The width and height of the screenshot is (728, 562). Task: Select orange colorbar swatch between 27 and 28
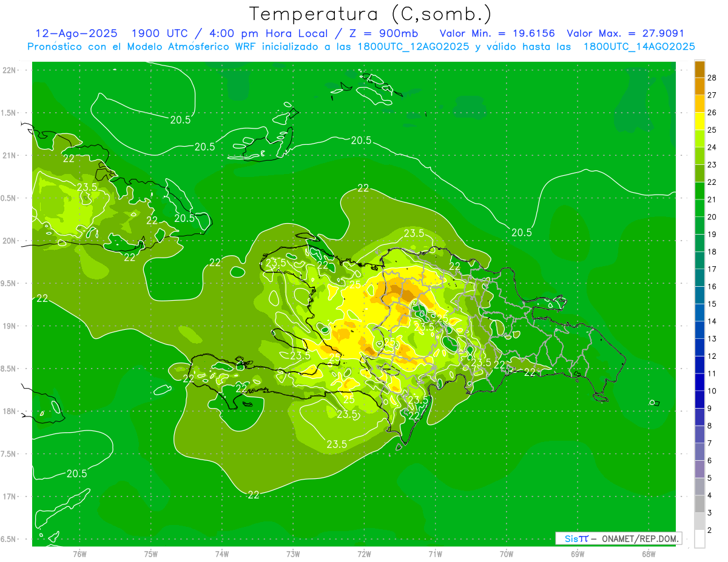(699, 86)
